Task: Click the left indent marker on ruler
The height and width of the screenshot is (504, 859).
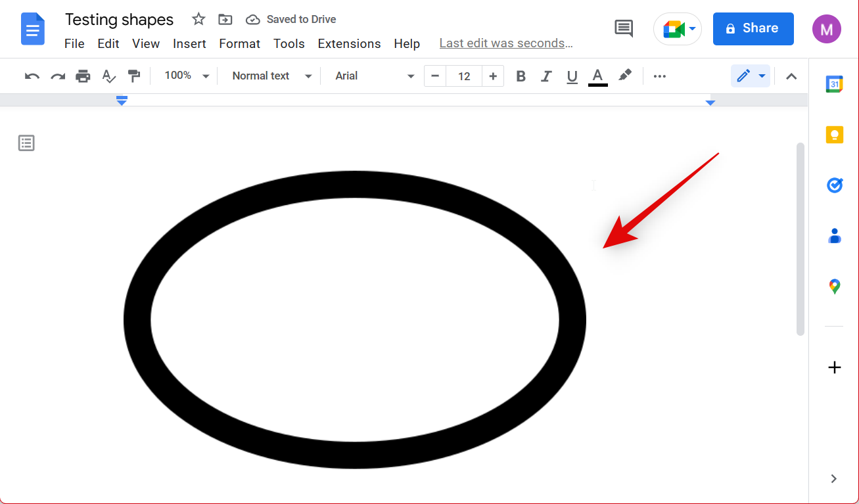Action: [122, 101]
